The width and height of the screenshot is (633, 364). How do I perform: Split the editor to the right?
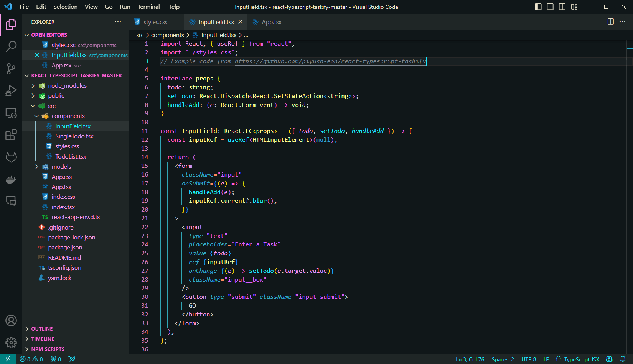click(x=611, y=22)
